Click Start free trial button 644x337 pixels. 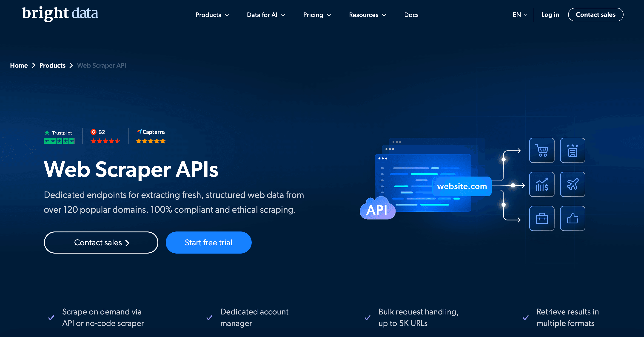[208, 243]
